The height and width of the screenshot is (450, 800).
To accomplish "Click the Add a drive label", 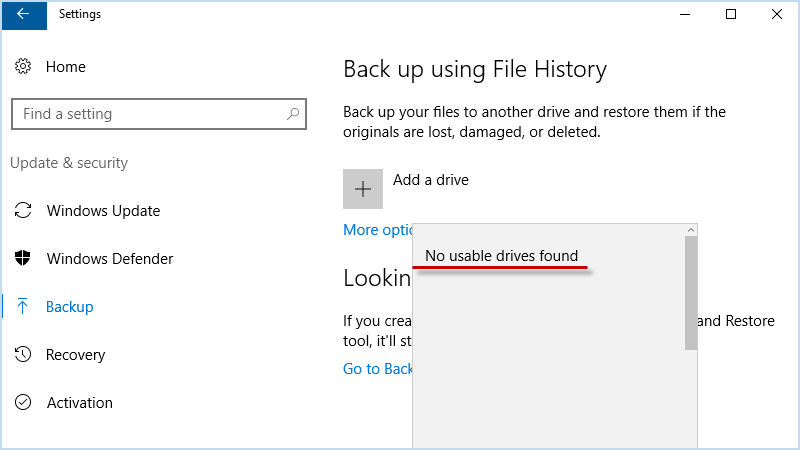I will pos(431,180).
